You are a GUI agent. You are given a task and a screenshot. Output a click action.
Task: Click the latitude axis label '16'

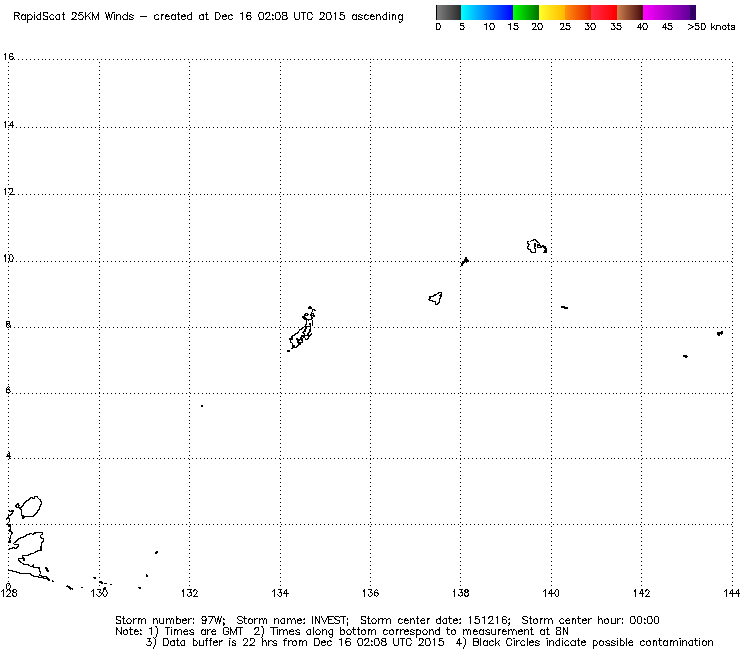(x=8, y=57)
